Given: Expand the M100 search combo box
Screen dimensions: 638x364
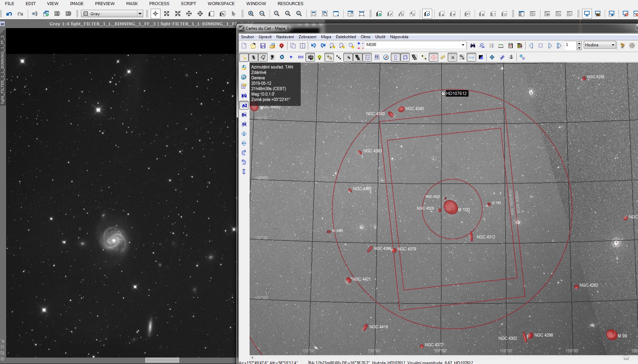Looking at the screenshot, I should click(463, 45).
